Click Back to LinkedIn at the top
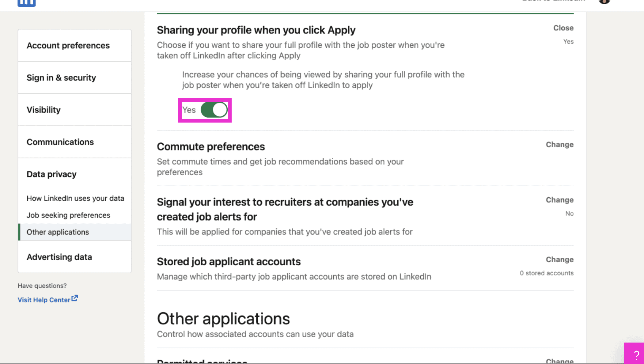The height and width of the screenshot is (364, 644). tap(552, 1)
